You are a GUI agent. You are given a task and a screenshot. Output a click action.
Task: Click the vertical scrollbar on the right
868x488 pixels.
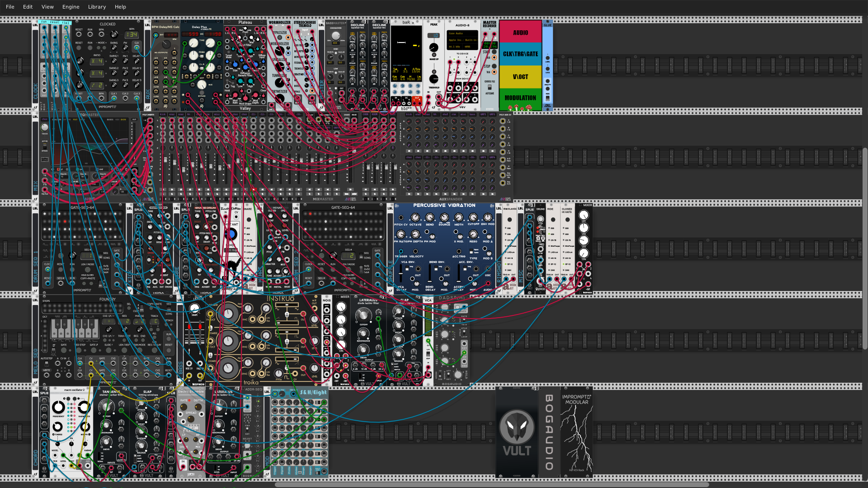pyautogui.click(x=865, y=249)
